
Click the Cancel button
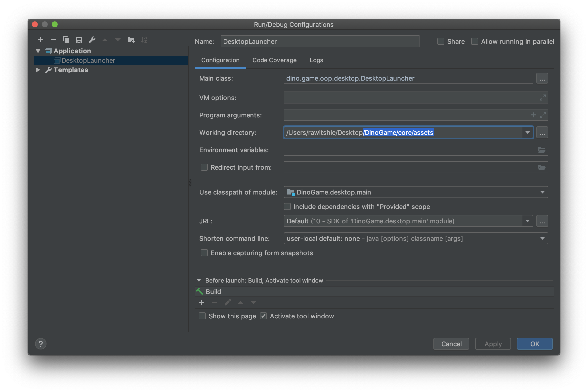pyautogui.click(x=451, y=344)
